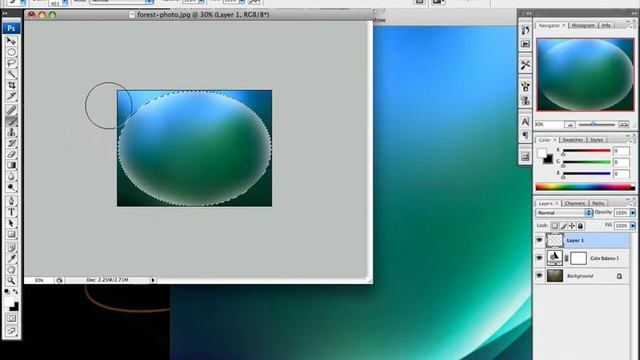Select the History Brush tool

click(x=11, y=143)
